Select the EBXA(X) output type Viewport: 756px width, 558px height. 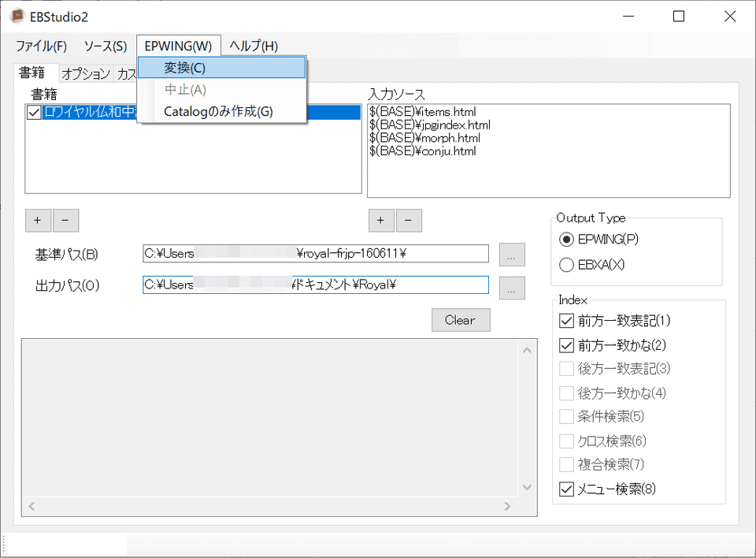(566, 266)
